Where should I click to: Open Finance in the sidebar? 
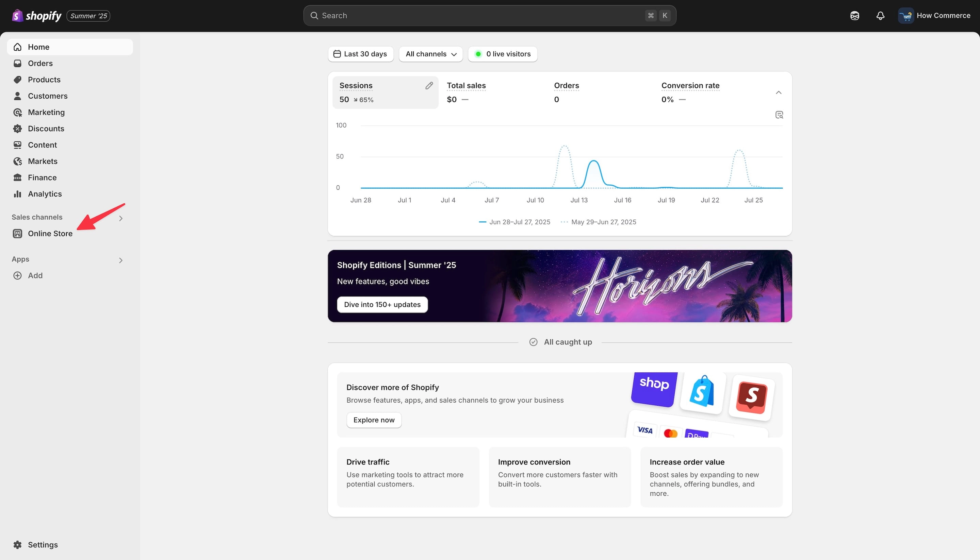70,178
